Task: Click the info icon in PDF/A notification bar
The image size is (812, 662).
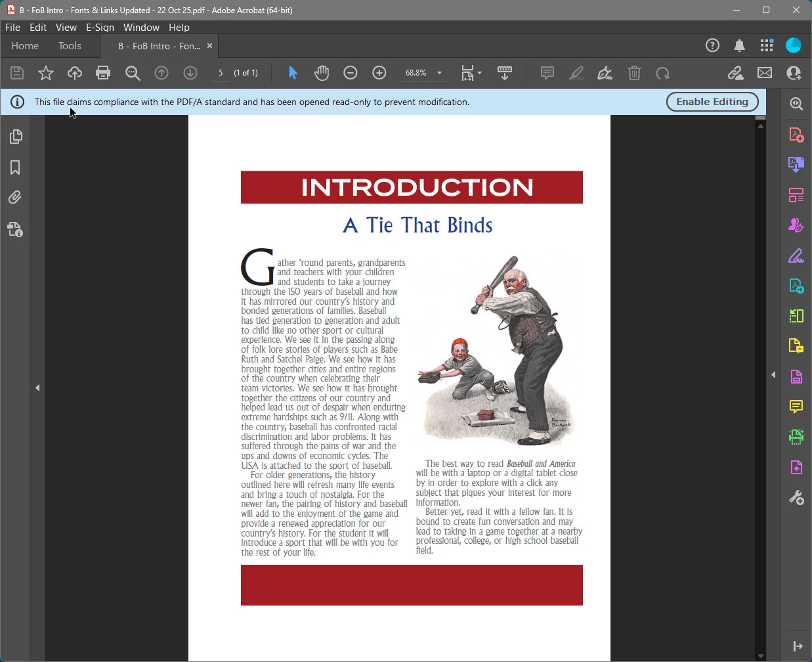Action: 18,102
